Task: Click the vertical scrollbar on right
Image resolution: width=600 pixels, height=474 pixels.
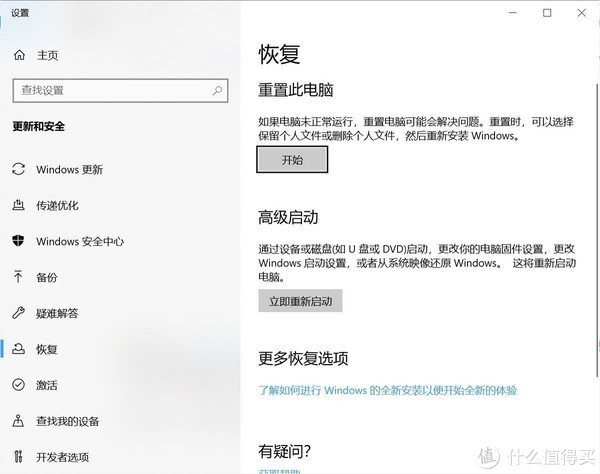Action: [597, 230]
